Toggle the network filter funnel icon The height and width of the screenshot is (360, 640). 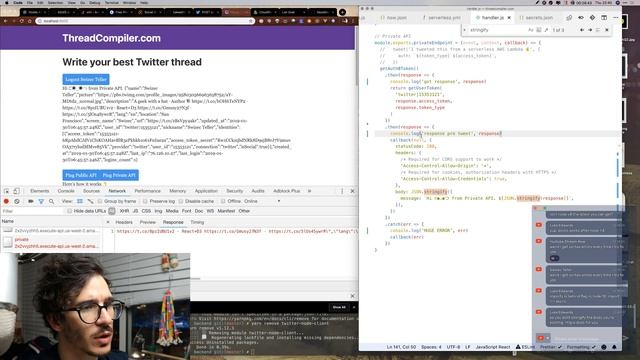click(x=41, y=201)
